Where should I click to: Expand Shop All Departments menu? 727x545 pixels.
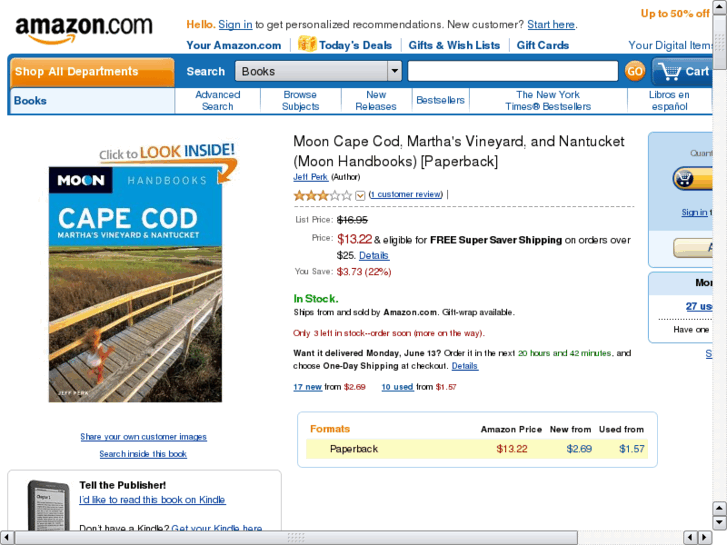pos(91,71)
